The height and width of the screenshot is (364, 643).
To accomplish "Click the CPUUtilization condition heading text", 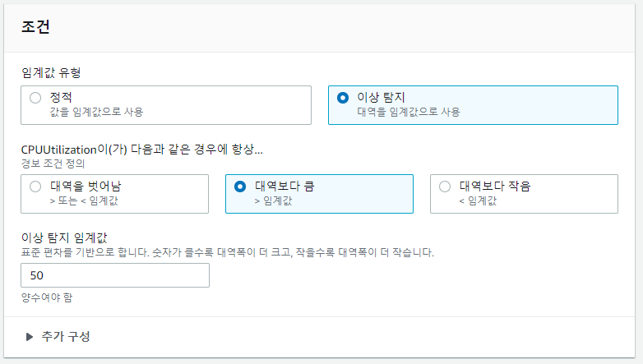I will pos(142,150).
